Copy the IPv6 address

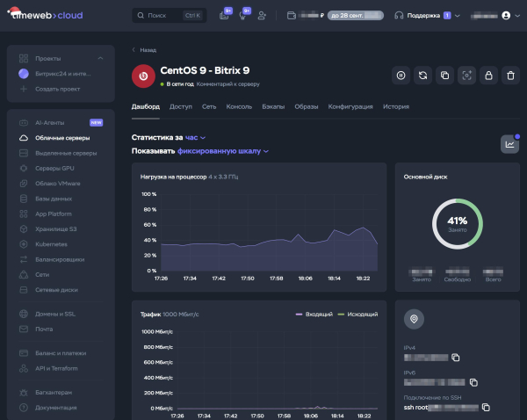pyautogui.click(x=473, y=382)
